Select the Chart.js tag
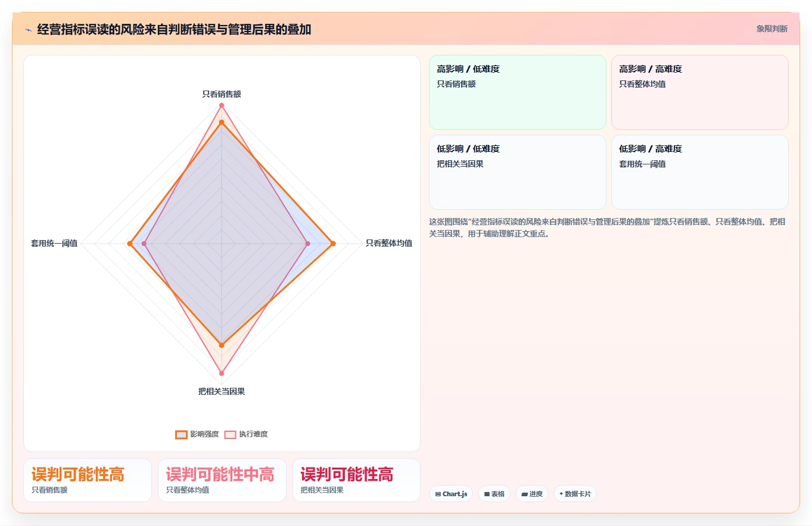Image resolution: width=812 pixels, height=526 pixels. 451,494
